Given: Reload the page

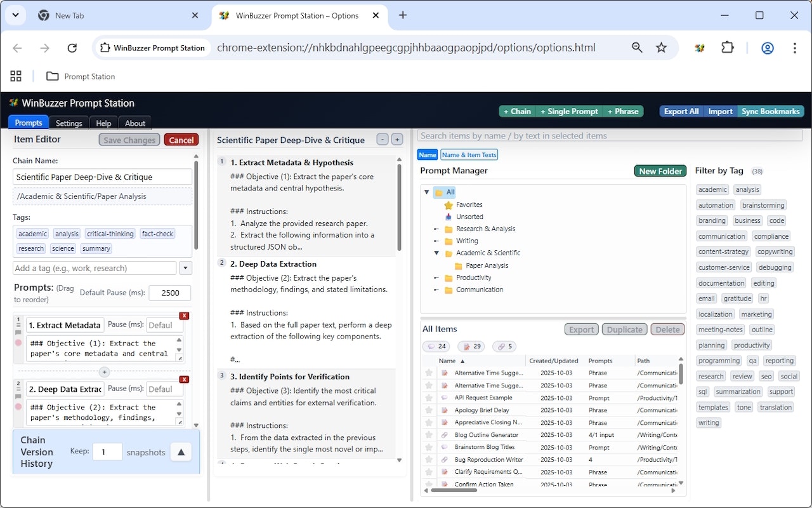Looking at the screenshot, I should [72, 48].
